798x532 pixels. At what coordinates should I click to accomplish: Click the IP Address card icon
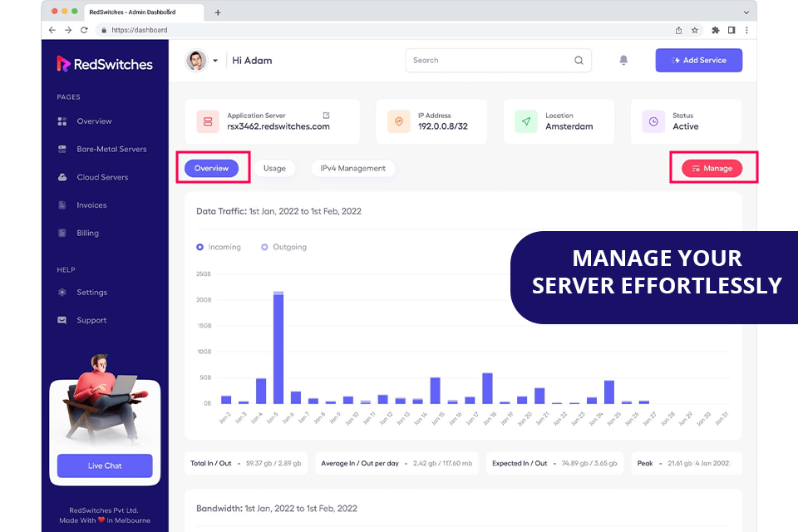tap(399, 121)
